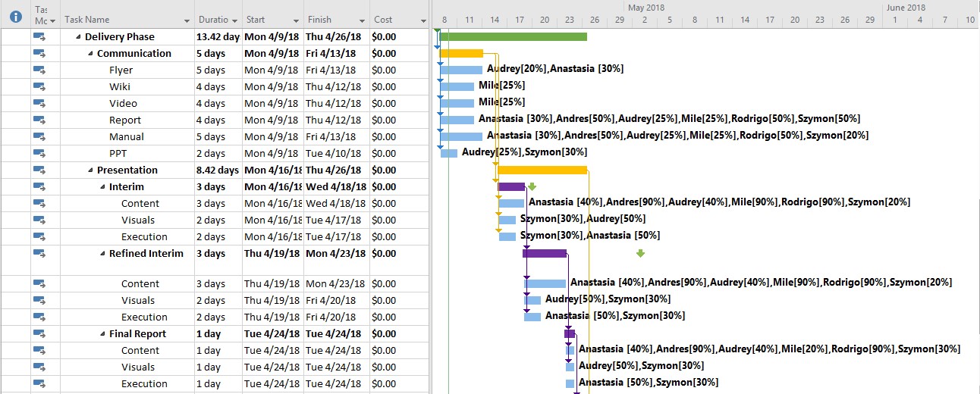Click the Refined Interim row's task mode icon

(39, 253)
